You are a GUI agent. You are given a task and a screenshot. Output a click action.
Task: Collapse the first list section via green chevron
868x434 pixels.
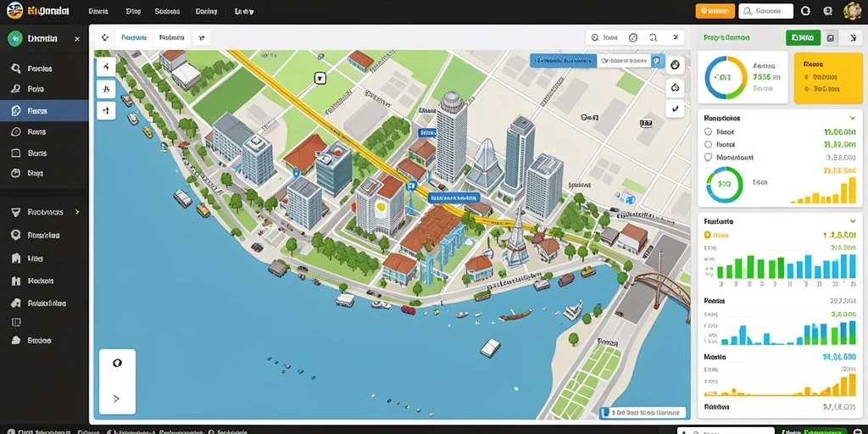tap(852, 118)
